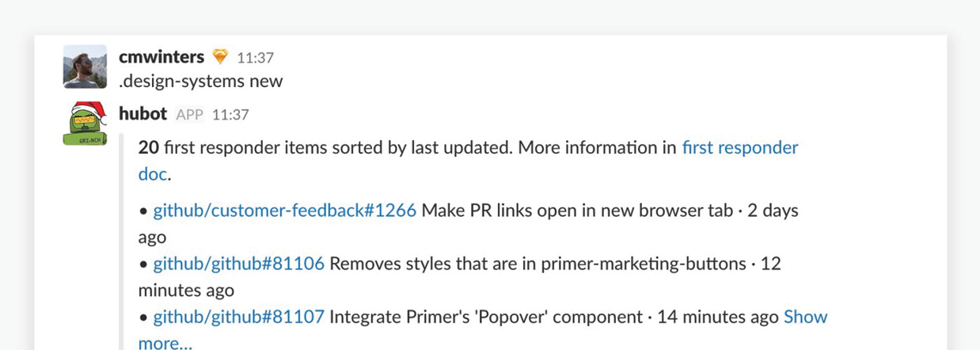Viewport: 980px width, 350px height.
Task: Expand the message with Show more
Action: tap(805, 317)
